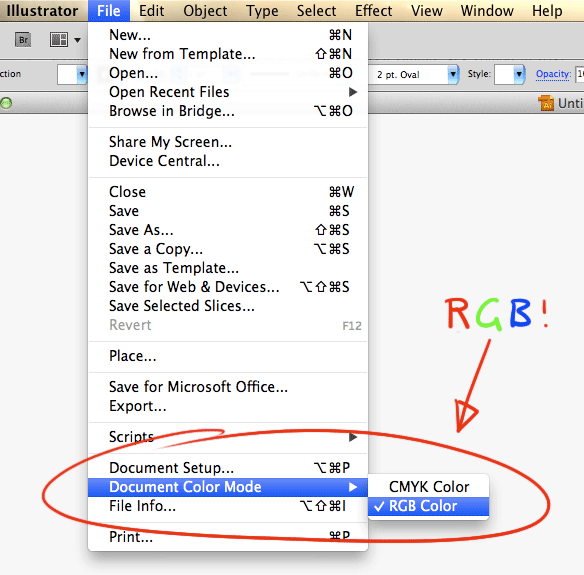Expand the Scripts submenu arrow
The width and height of the screenshot is (584, 575).
(x=353, y=437)
